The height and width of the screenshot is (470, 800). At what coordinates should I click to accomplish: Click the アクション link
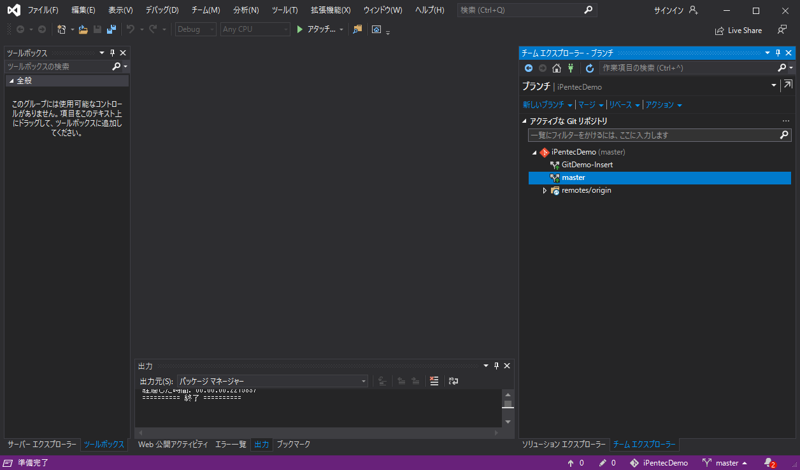coord(660,105)
